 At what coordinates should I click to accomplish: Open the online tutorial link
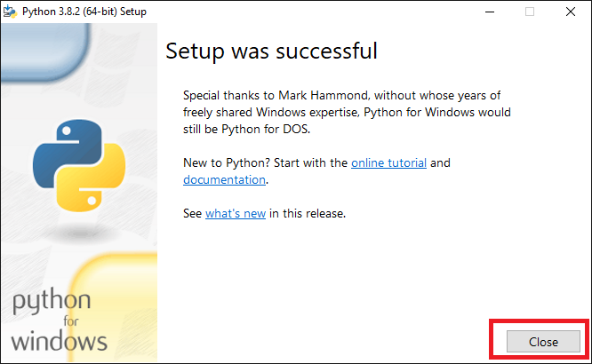(x=388, y=163)
